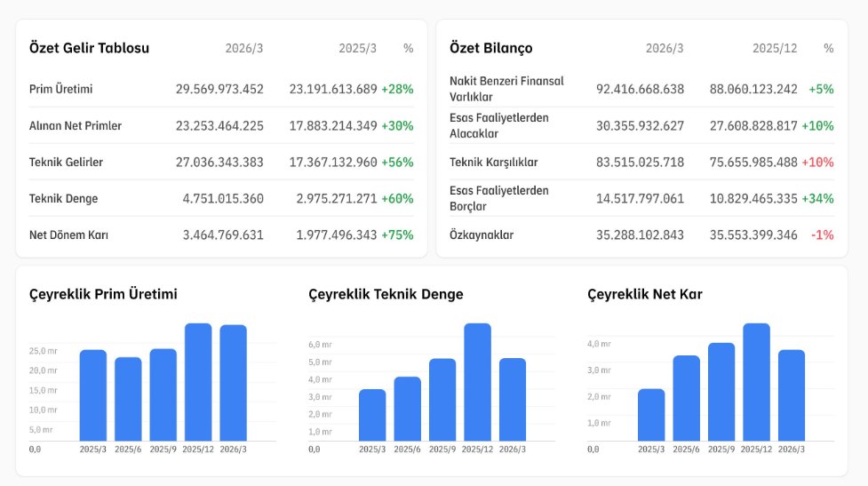Click value 4.751.015.360
The height and width of the screenshot is (486, 868).
pyautogui.click(x=223, y=199)
